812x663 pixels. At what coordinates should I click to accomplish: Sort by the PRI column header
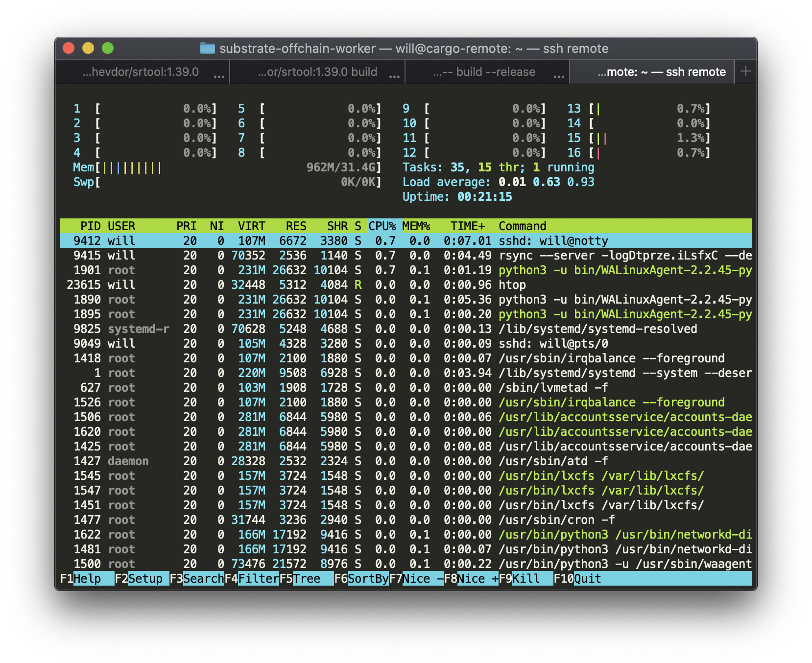[x=186, y=226]
